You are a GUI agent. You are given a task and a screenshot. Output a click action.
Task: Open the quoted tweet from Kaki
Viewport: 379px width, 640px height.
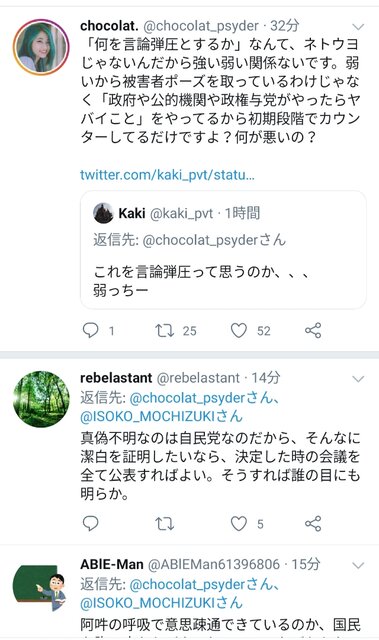pos(223,250)
